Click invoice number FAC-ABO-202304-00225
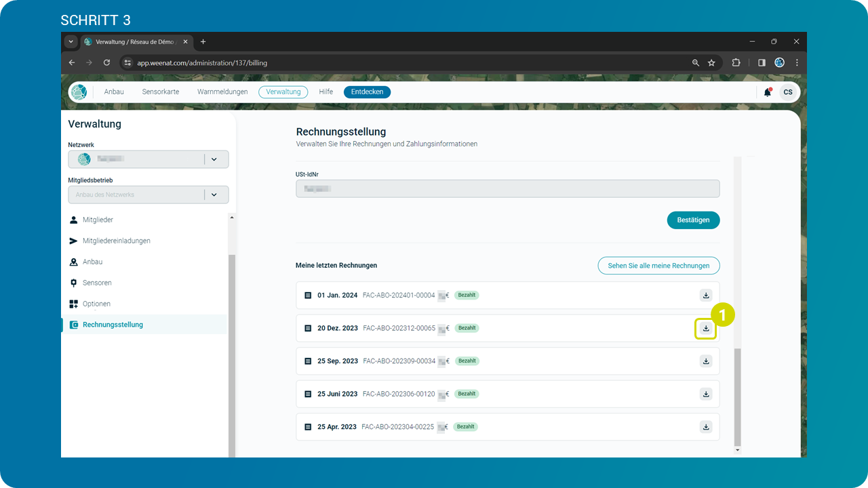This screenshot has width=868, height=488. (398, 427)
